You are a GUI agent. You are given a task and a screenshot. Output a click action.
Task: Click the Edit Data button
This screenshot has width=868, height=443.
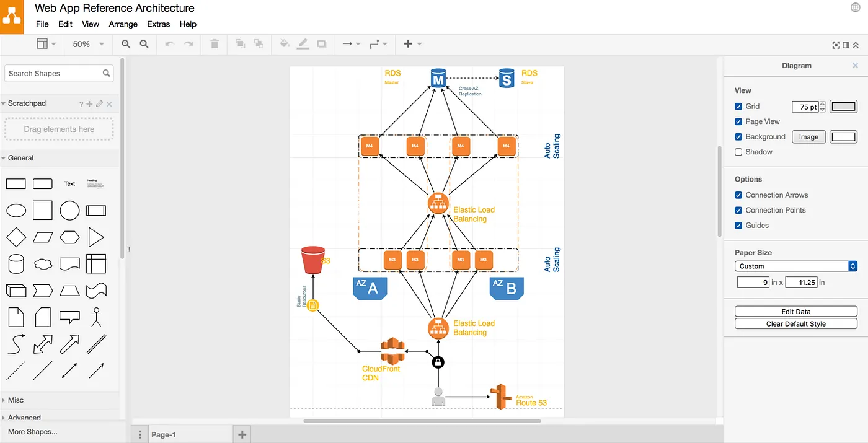pyautogui.click(x=795, y=311)
